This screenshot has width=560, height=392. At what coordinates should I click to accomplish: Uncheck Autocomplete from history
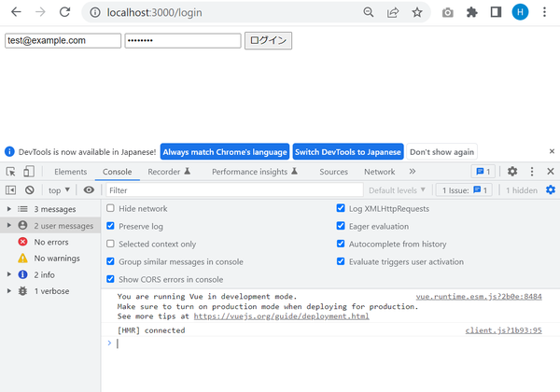[341, 244]
